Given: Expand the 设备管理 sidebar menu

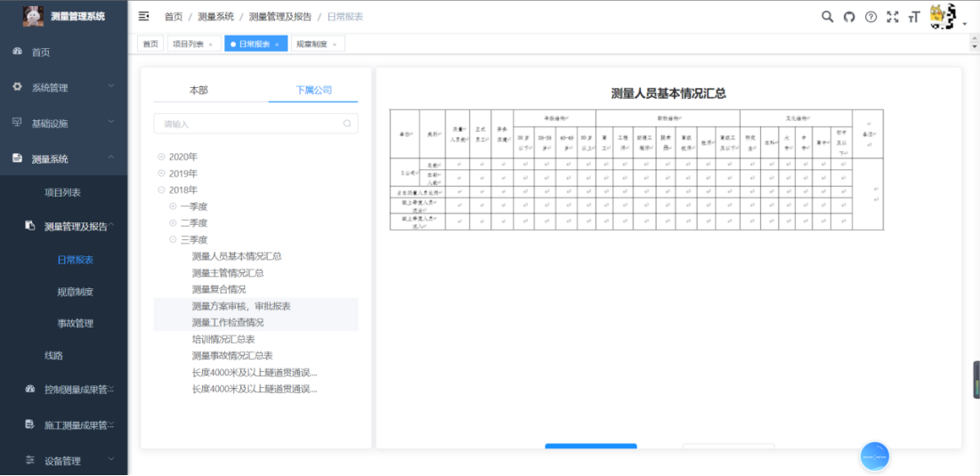Looking at the screenshot, I should pyautogui.click(x=64, y=461).
